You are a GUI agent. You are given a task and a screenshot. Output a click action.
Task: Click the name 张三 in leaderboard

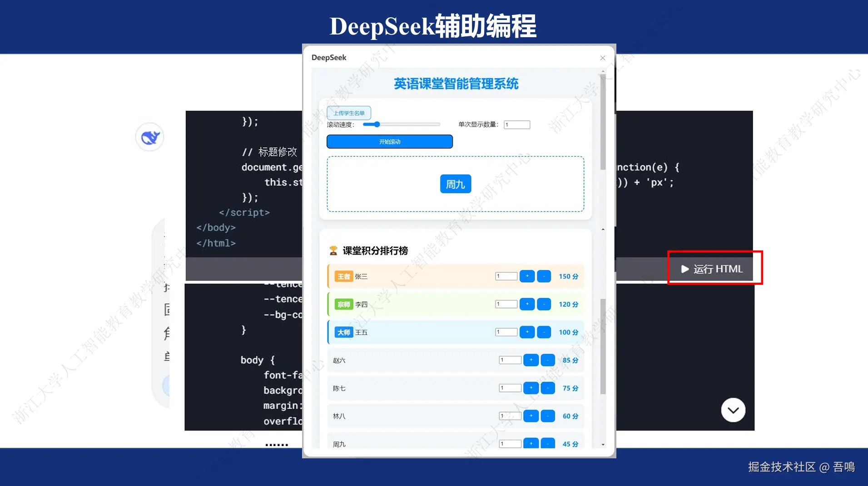coord(361,276)
